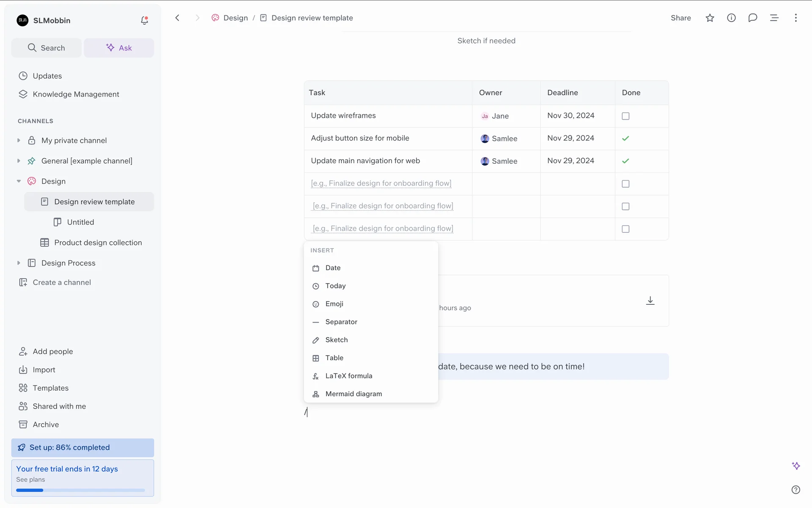Insert a Mermaid diagram from menu
Viewport: 812px width, 508px height.
(353, 394)
